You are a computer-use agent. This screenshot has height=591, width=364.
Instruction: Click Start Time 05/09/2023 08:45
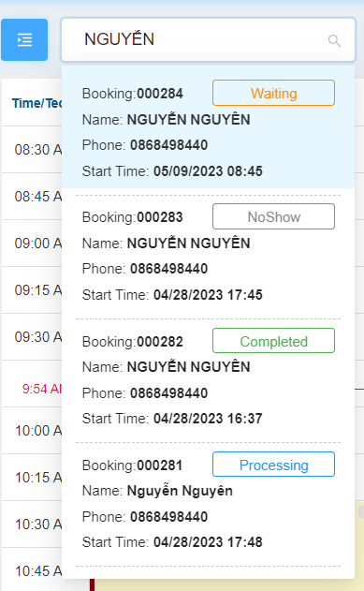point(172,171)
